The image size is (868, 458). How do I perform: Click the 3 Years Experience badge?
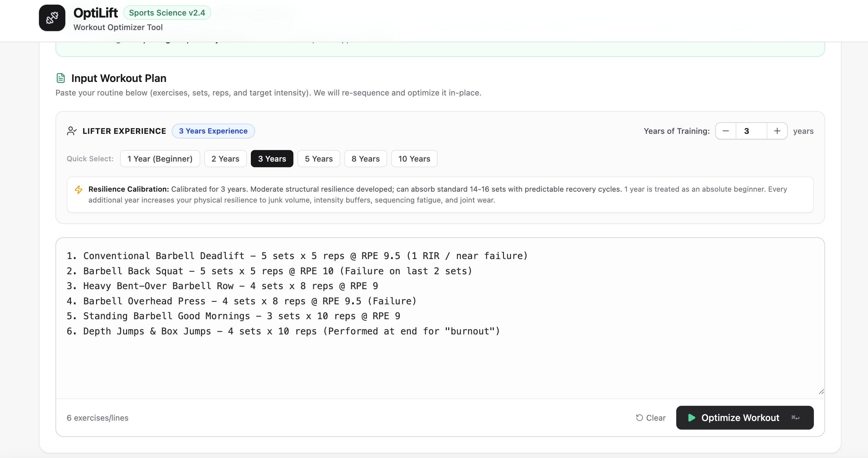point(213,131)
